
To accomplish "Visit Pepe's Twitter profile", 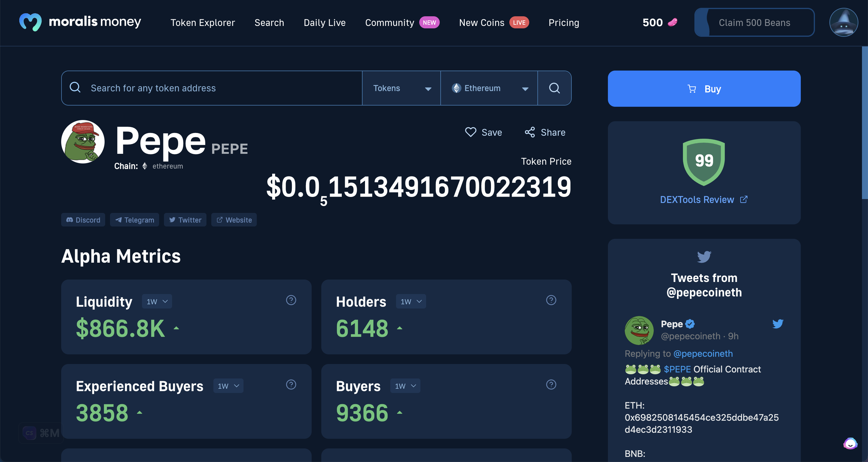I will pyautogui.click(x=185, y=220).
